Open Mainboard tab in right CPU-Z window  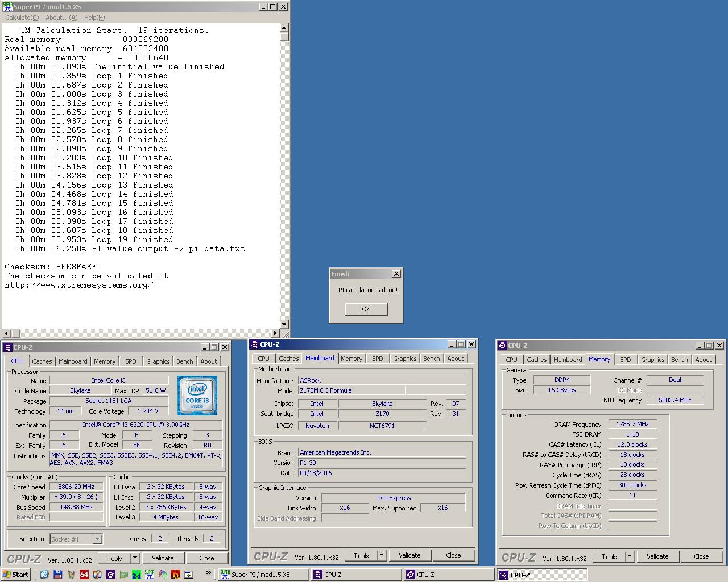pos(568,360)
